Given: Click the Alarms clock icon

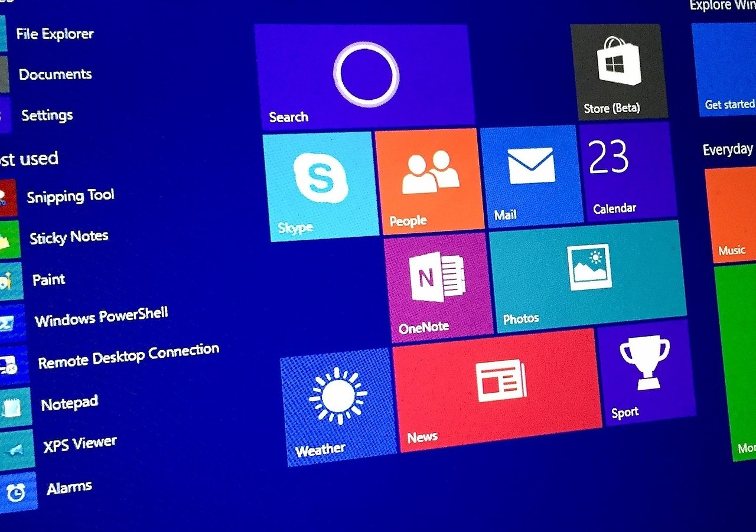Looking at the screenshot, I should click(x=18, y=492).
